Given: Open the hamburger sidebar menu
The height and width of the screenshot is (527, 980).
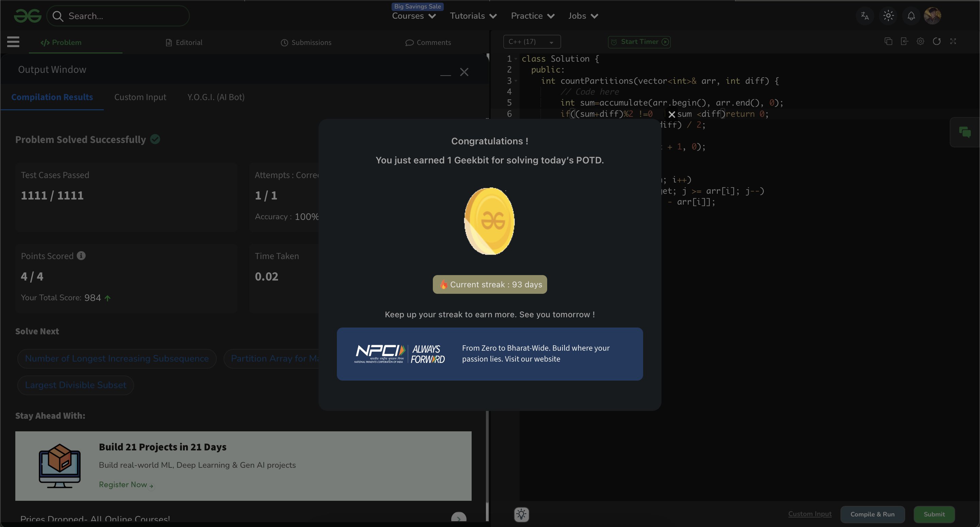Looking at the screenshot, I should tap(13, 42).
